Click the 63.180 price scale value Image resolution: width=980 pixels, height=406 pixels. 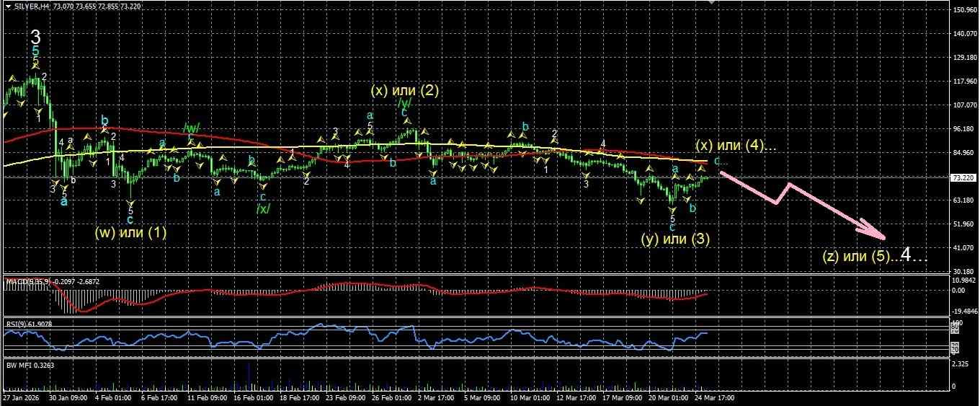point(963,200)
